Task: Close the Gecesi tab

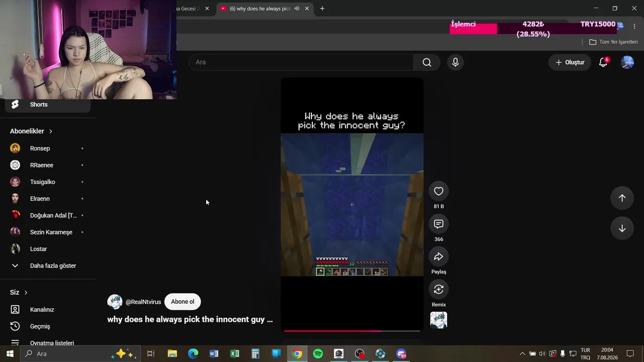Action: (207, 9)
